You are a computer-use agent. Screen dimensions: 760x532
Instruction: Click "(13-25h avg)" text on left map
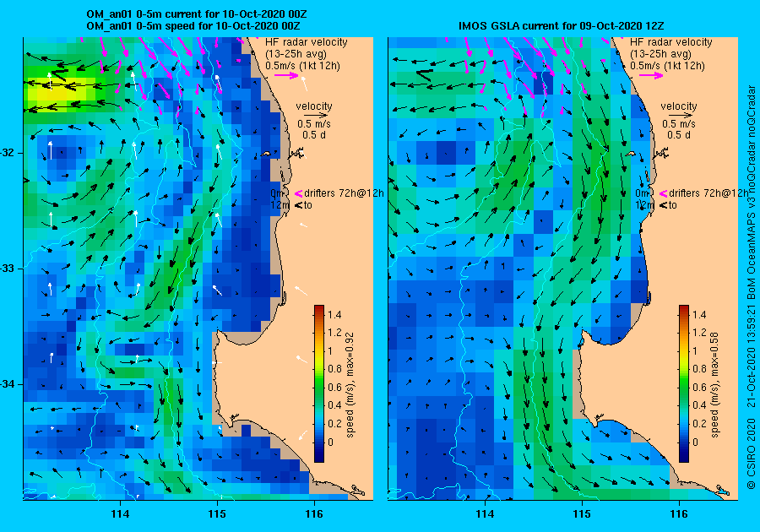296,54
